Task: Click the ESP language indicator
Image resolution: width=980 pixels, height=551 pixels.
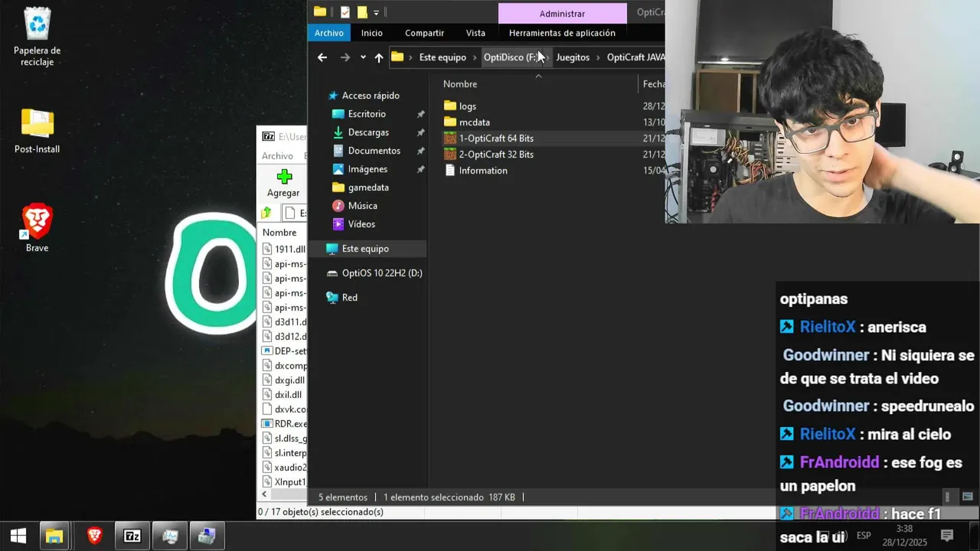Action: click(x=864, y=536)
